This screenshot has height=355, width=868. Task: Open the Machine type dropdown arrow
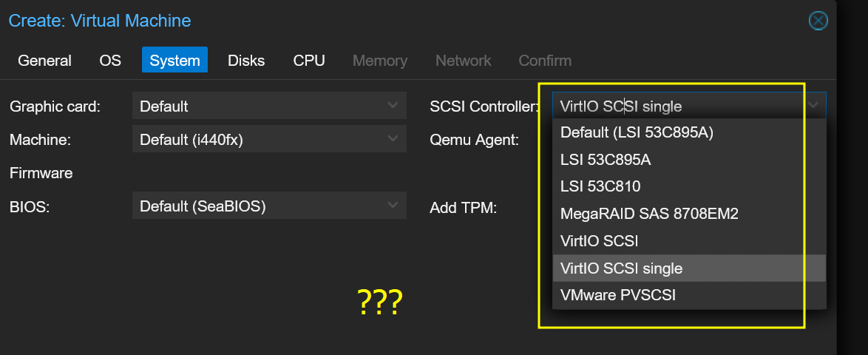(x=393, y=139)
